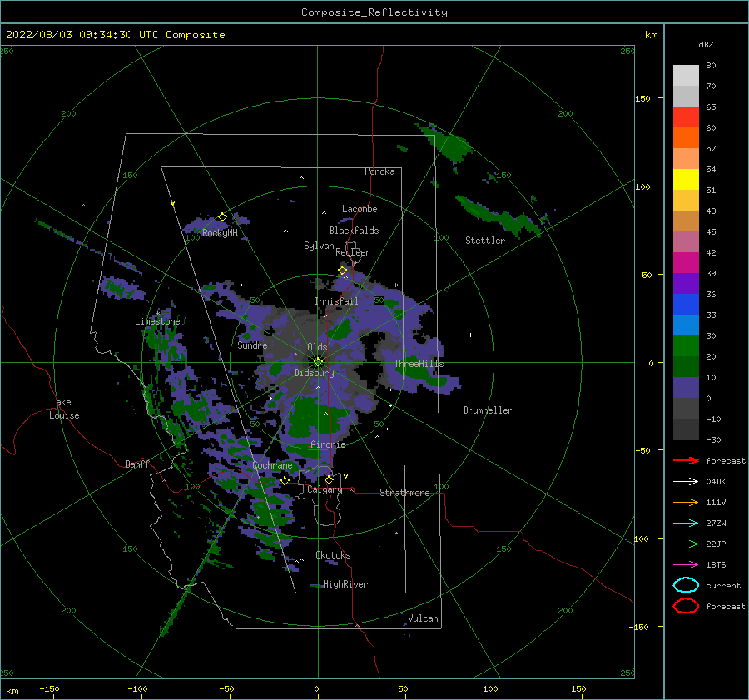Click the light gray 80 dBZ color band
The height and width of the screenshot is (700, 749).
[x=686, y=76]
